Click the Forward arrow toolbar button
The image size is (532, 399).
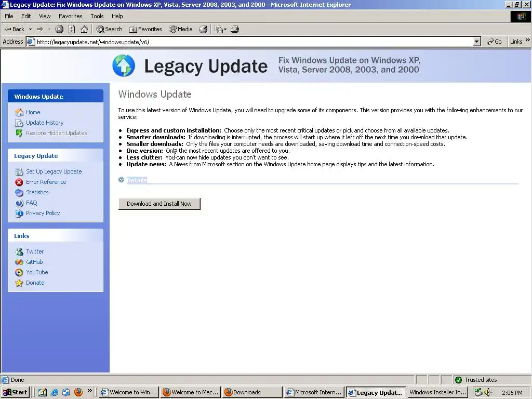(x=40, y=30)
